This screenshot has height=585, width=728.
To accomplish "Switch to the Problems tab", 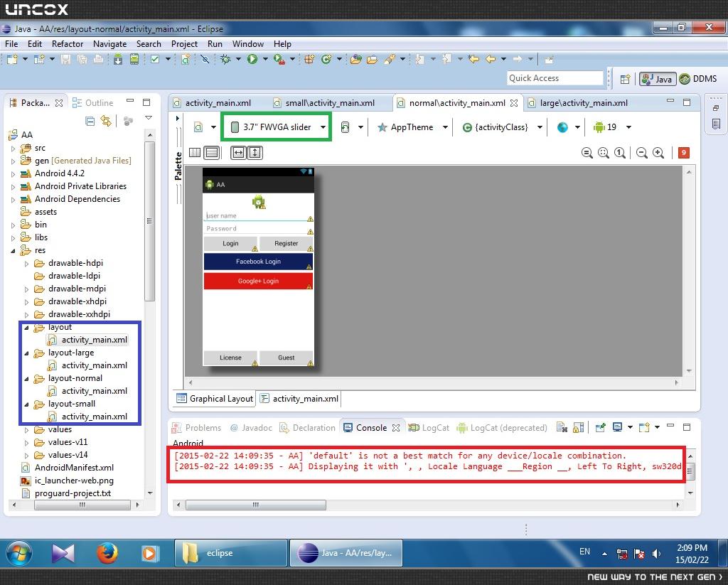I will pos(196,428).
